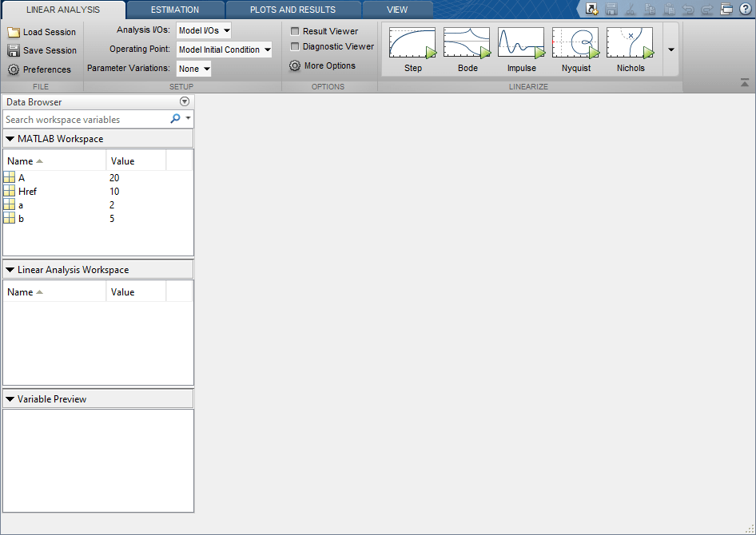Select the value 10 for Href
The width and height of the screenshot is (756, 535).
(114, 191)
